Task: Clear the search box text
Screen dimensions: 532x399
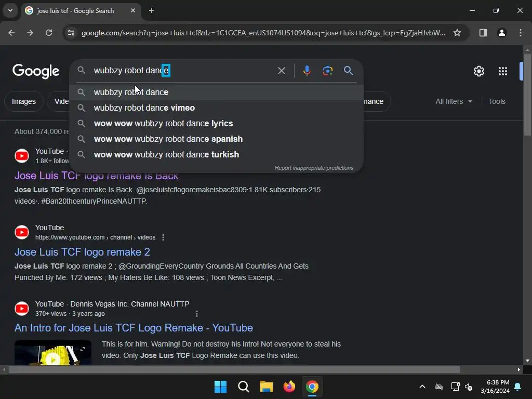Action: [281, 71]
